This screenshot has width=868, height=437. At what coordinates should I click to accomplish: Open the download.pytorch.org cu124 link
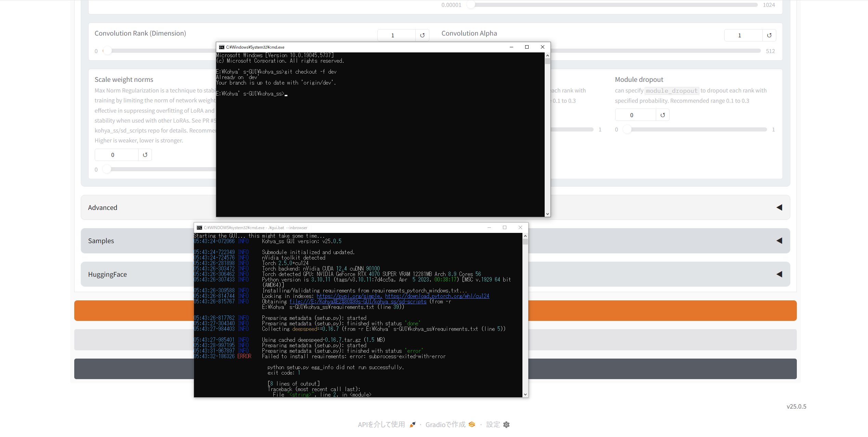click(x=437, y=296)
